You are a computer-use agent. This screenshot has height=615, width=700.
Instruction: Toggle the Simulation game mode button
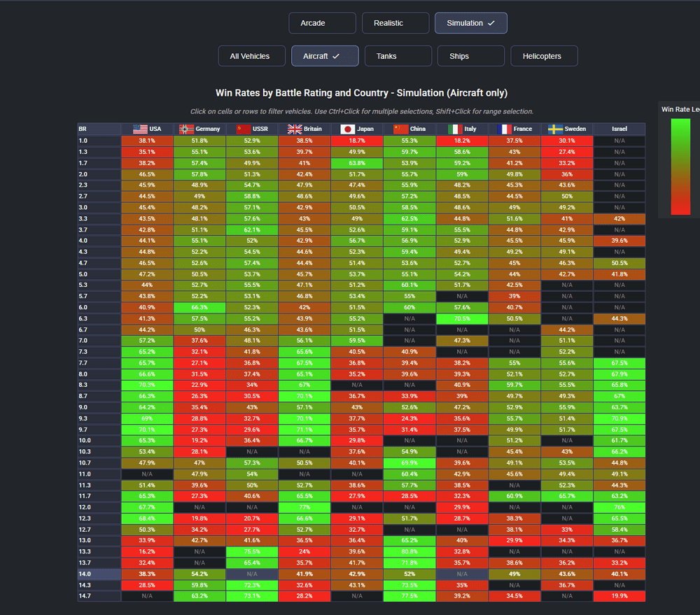471,23
